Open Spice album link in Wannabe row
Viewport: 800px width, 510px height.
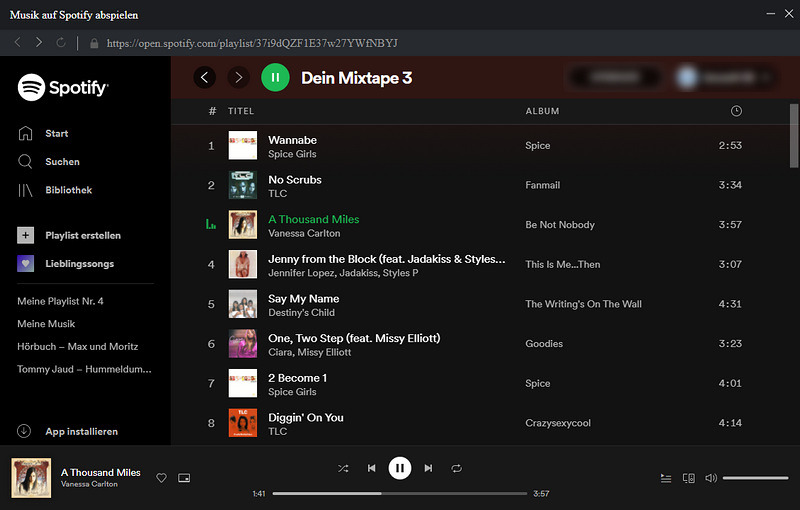(x=538, y=146)
